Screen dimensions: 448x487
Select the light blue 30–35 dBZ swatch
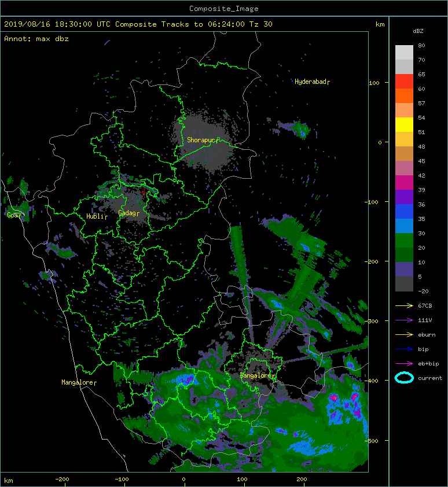pyautogui.click(x=404, y=226)
